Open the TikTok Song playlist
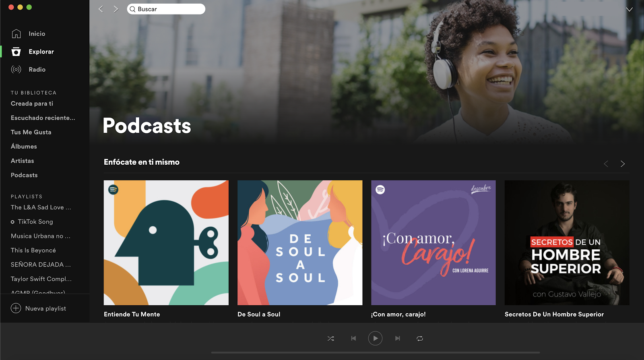The image size is (644, 360). click(35, 221)
